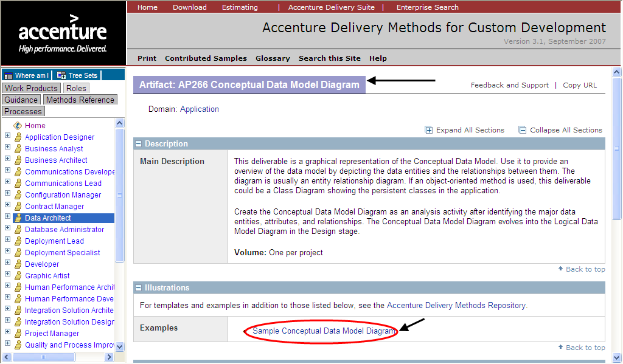Image resolution: width=623 pixels, height=364 pixels.
Task: Open the Estimating menu item
Action: 240,7
